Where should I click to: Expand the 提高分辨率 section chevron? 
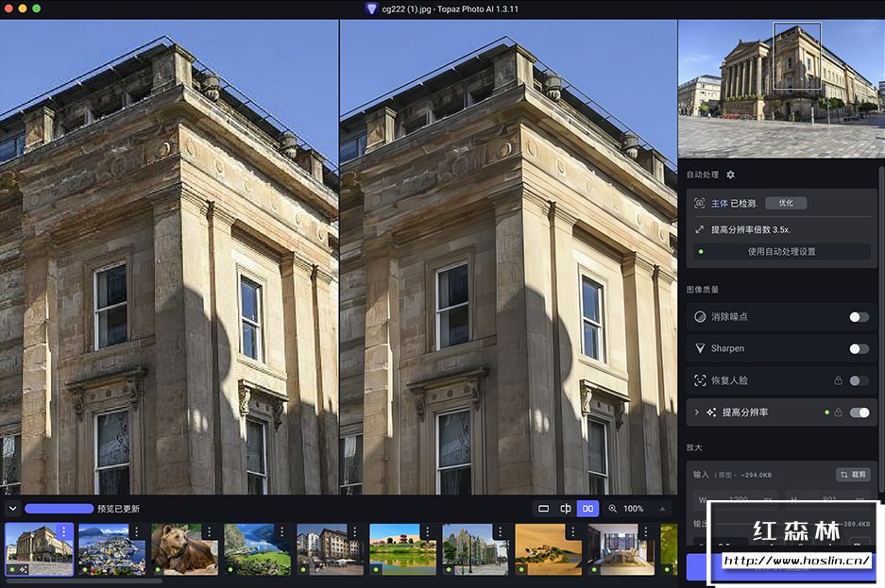click(696, 412)
